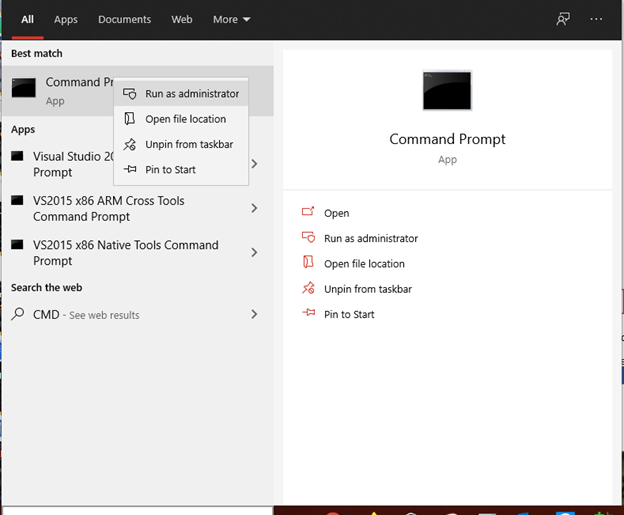Screen dimensions: 624x515
Task: Switch to the Documents search tab
Action: tap(125, 20)
